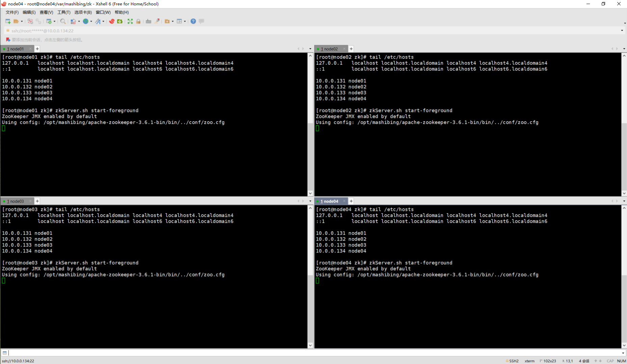Click the compose bar input field
This screenshot has width=627, height=364.
coord(314,353)
